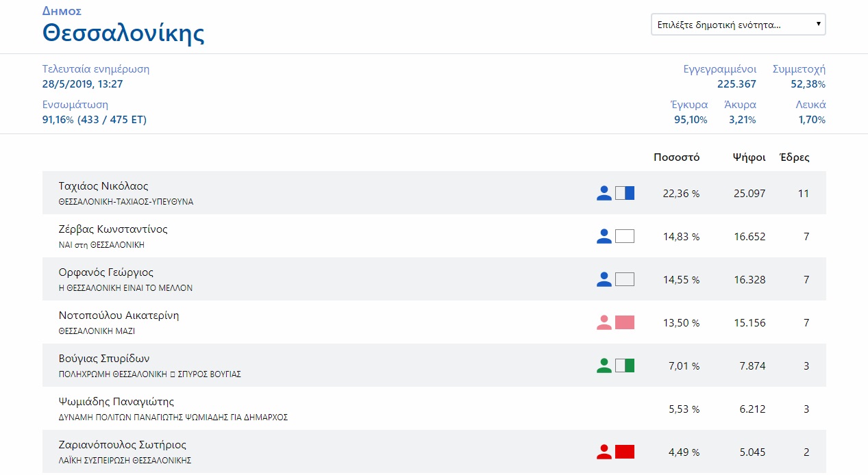This screenshot has height=475, width=868.
Task: Click the Συμμετοχή turnout label
Action: point(799,69)
